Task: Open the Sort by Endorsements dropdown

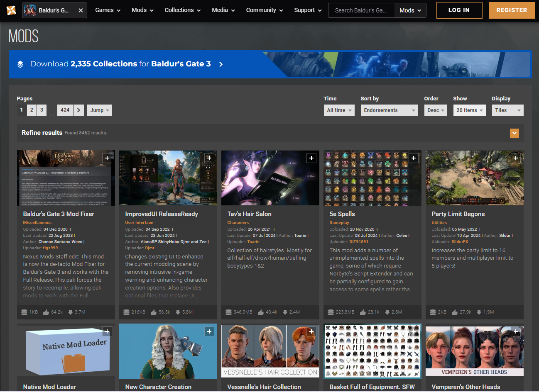Action: point(389,110)
